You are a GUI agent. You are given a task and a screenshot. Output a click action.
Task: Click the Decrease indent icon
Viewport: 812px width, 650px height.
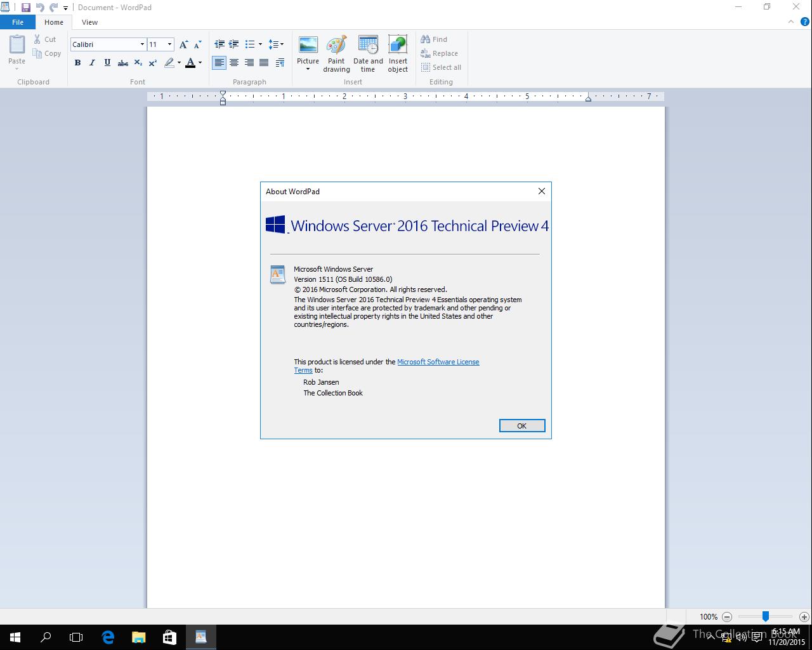(219, 44)
